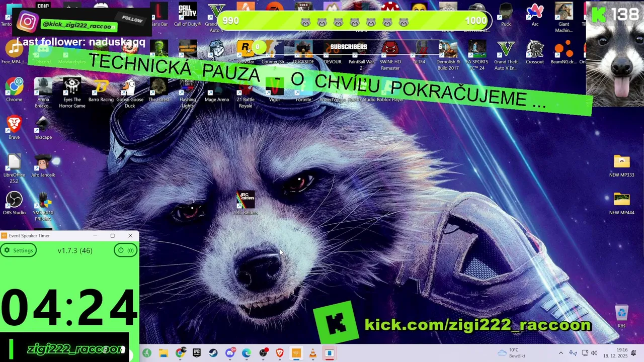Launch the Inkscape desktop shortcut
The height and width of the screenshot is (362, 644).
pyautogui.click(x=43, y=127)
